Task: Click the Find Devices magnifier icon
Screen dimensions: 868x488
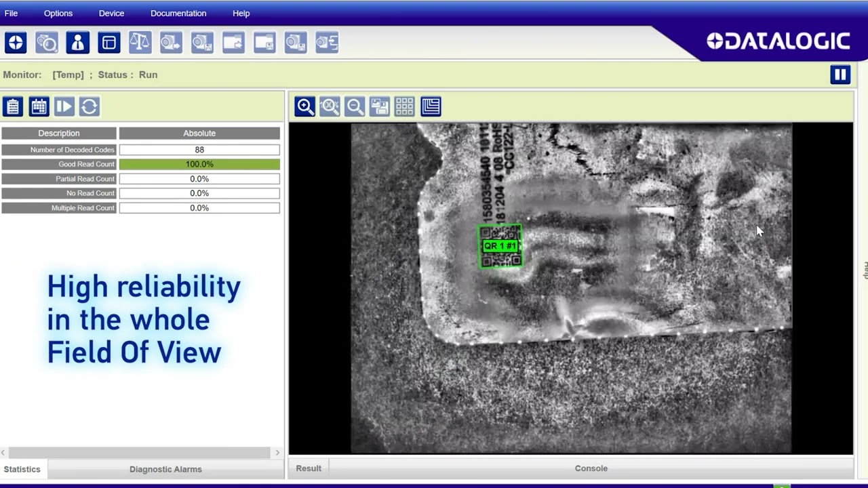Action: click(x=47, y=43)
